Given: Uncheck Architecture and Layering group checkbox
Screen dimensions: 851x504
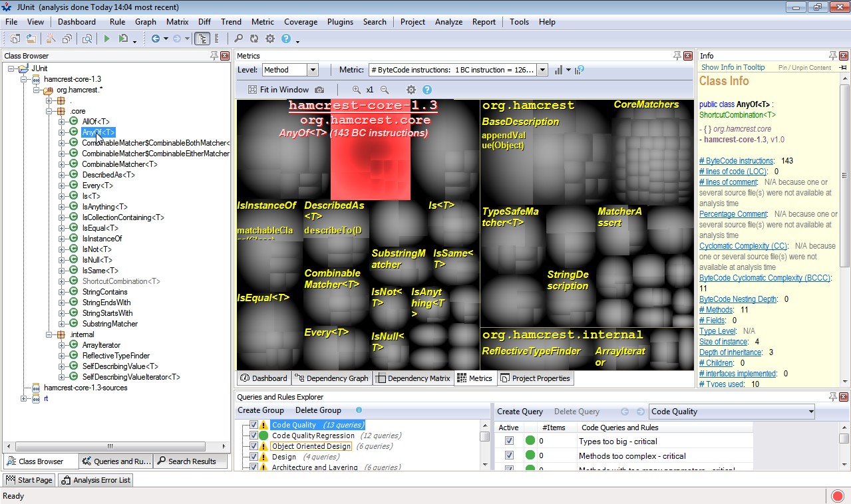Looking at the screenshot, I should [x=254, y=467].
